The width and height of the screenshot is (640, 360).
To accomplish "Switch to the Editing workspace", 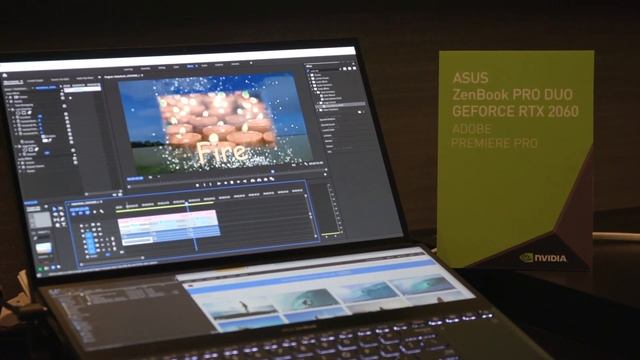I will (x=162, y=68).
